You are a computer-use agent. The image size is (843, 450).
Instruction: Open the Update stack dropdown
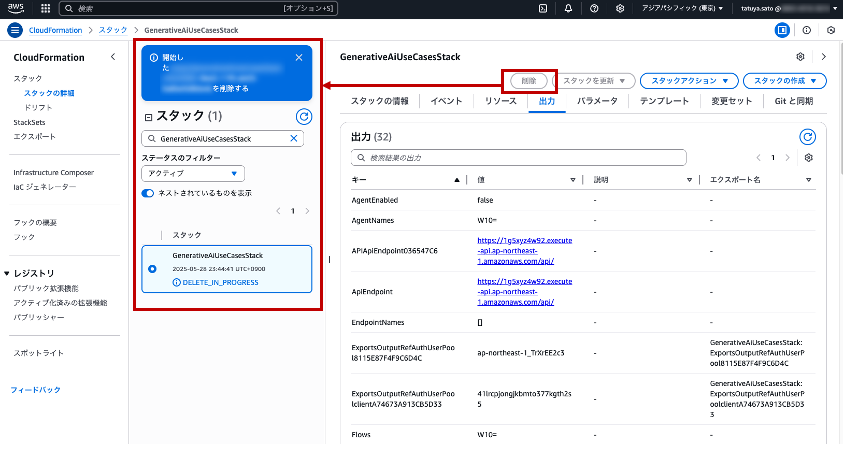tap(594, 81)
